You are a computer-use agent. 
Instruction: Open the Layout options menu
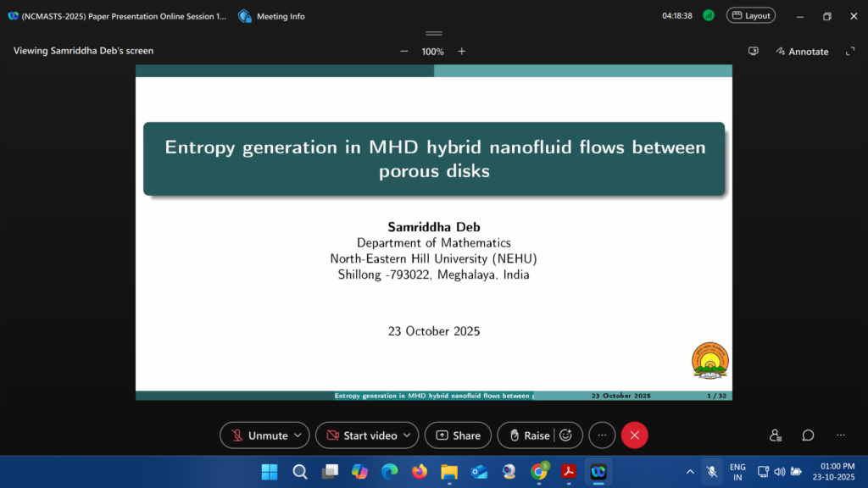point(750,15)
